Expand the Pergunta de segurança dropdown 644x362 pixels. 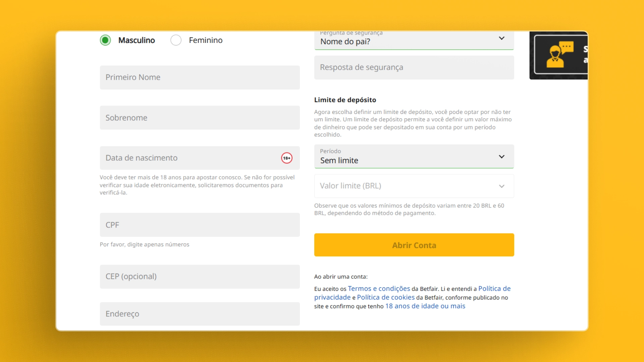[x=414, y=41]
